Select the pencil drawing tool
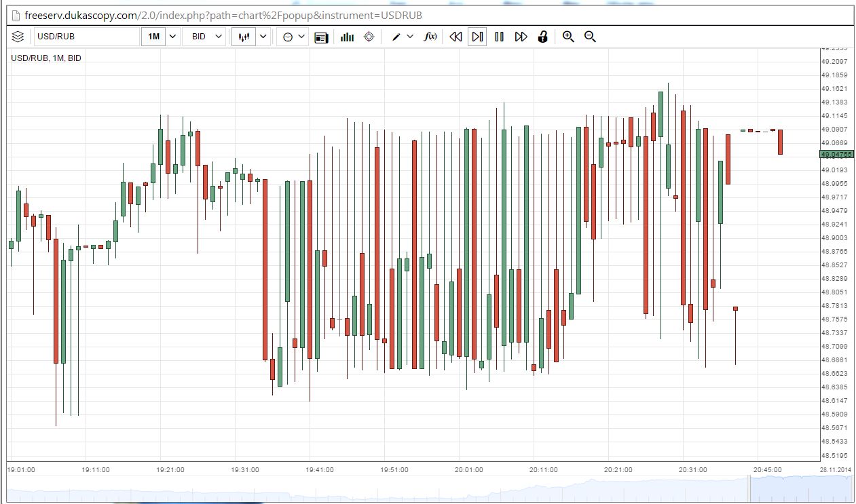This screenshot has width=856, height=504. 396,37
